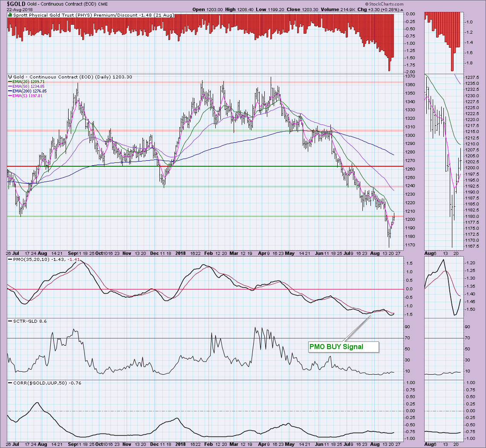Click the price-bar icon beside Gold Daily label
The height and width of the screenshot is (448, 486).
[x=9, y=77]
